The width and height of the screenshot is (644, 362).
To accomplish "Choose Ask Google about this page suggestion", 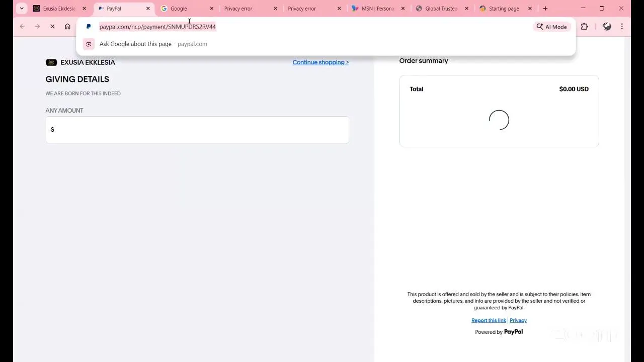I will pos(326,44).
